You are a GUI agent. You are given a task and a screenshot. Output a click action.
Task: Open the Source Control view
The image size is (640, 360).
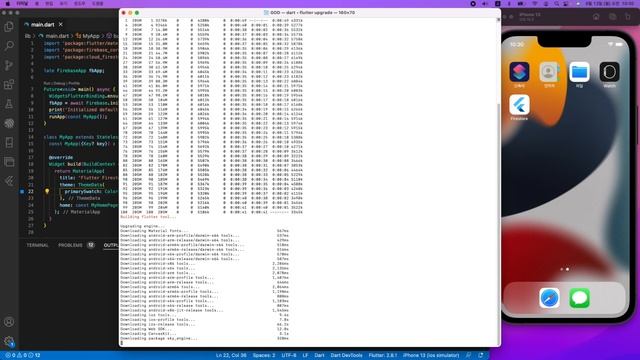click(9, 65)
